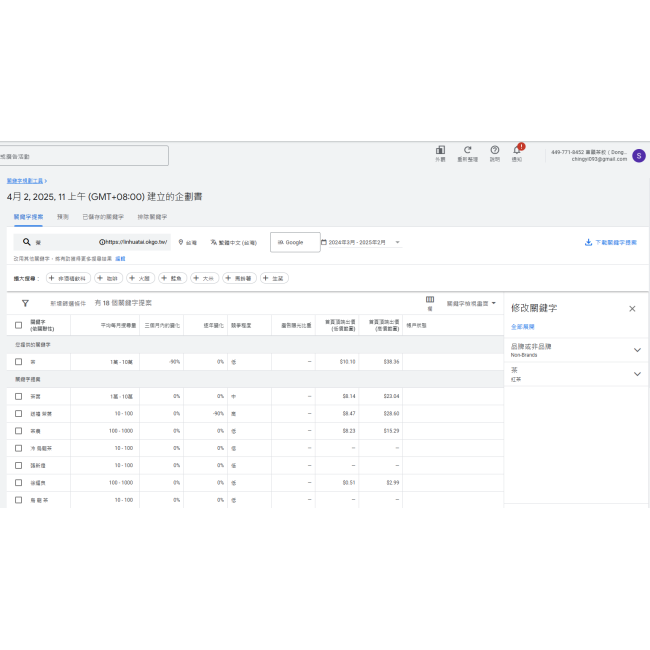Open the columns icon above the table
This screenshot has height=650, width=650.
coord(430,300)
